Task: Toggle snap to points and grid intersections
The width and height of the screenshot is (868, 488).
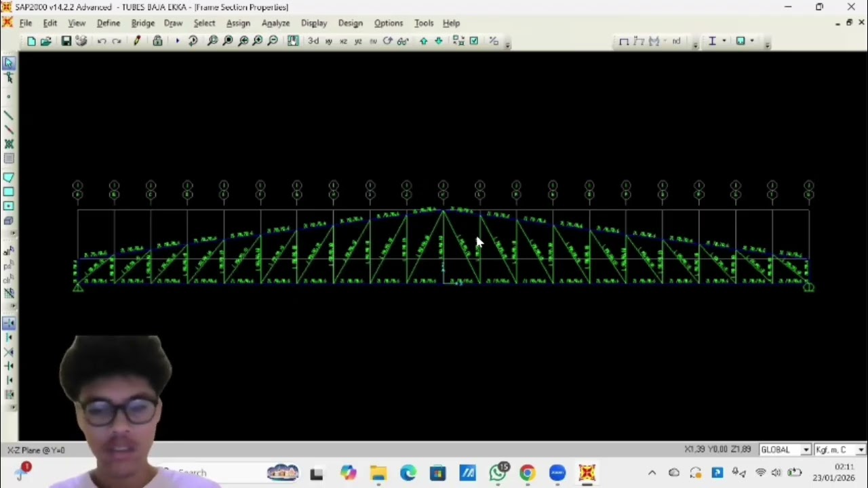Action: [x=9, y=324]
